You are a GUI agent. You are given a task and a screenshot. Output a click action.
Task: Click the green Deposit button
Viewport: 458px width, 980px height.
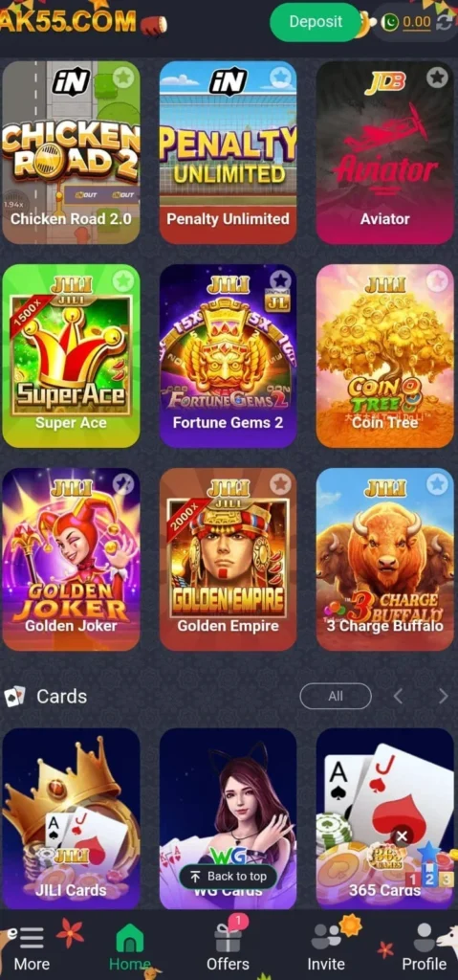[316, 22]
